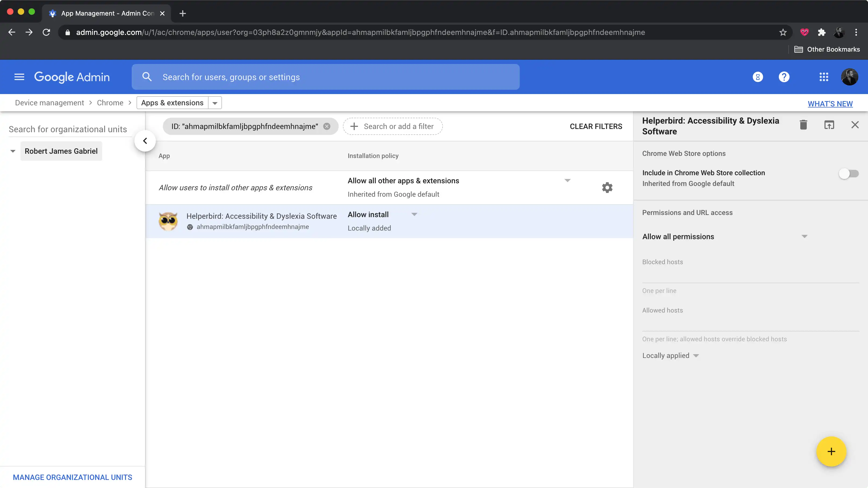Click the ID filter chip text
This screenshot has width=868, height=488.
tap(244, 126)
